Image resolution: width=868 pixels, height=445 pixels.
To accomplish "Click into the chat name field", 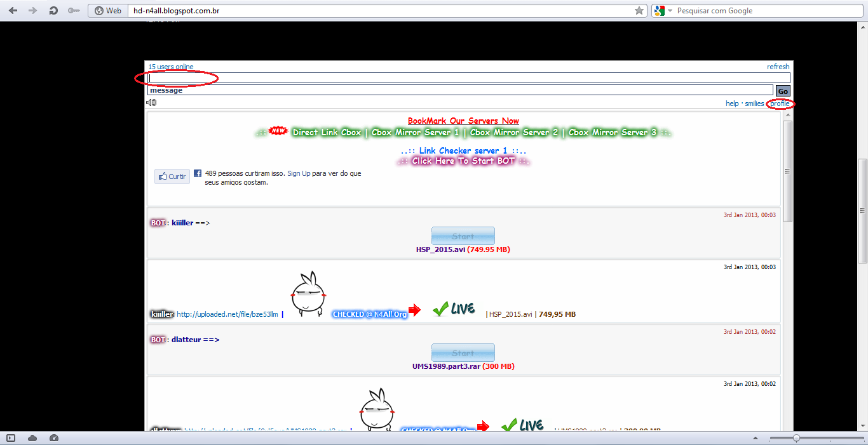I will point(469,78).
